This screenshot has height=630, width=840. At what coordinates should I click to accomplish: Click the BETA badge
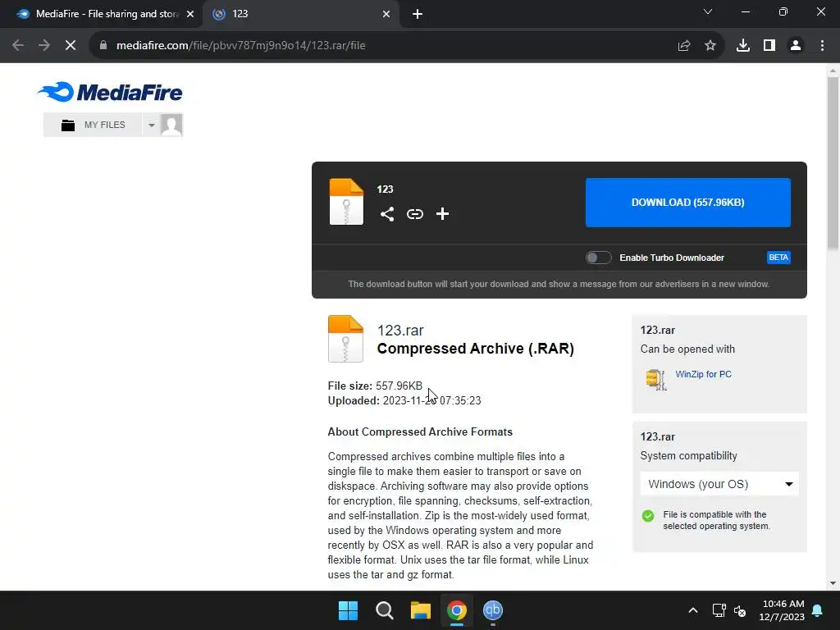tap(778, 258)
